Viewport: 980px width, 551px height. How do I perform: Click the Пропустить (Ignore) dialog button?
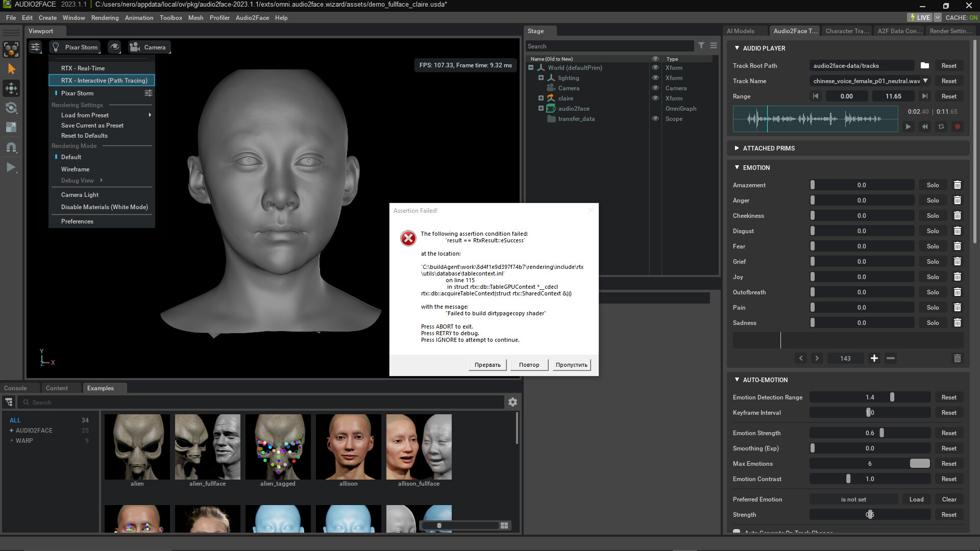pos(571,365)
